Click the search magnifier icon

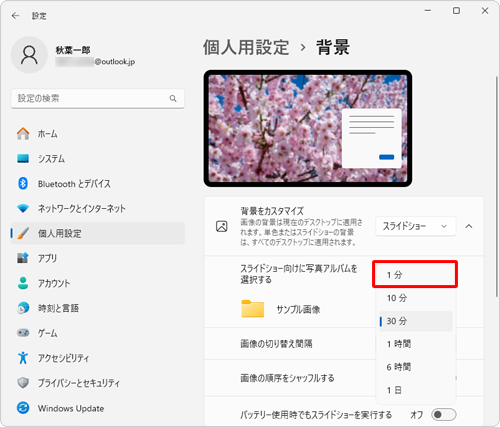point(173,98)
